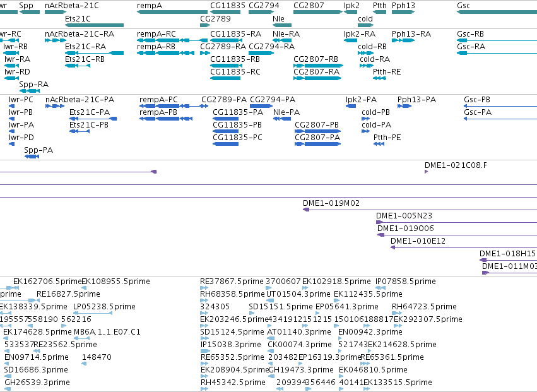Select the Ipk2 gene label
Image resolution: width=537 pixels, height=392 pixels.
[x=351, y=6]
